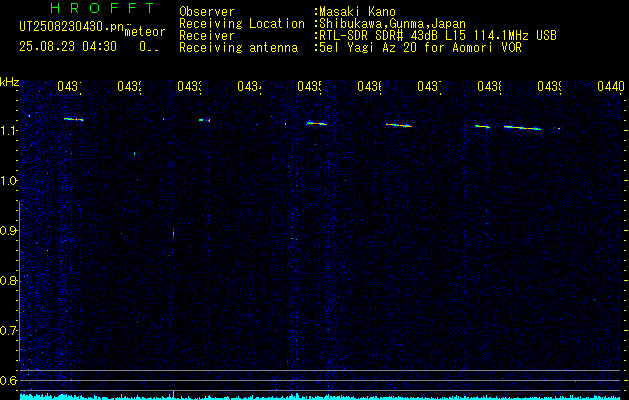629x400 pixels.
Task: Select antenna text 5el Yagi Az 20 for Aomori VOR
Action: coord(420,48)
